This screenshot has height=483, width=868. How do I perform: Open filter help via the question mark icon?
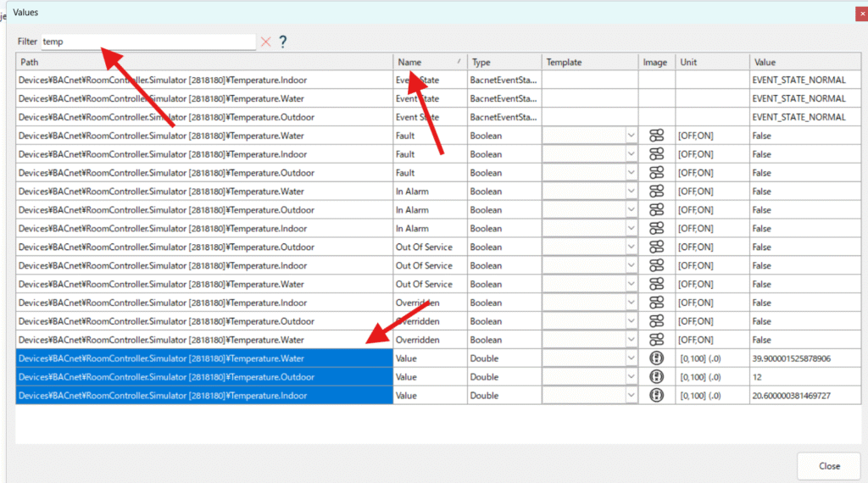(x=283, y=42)
